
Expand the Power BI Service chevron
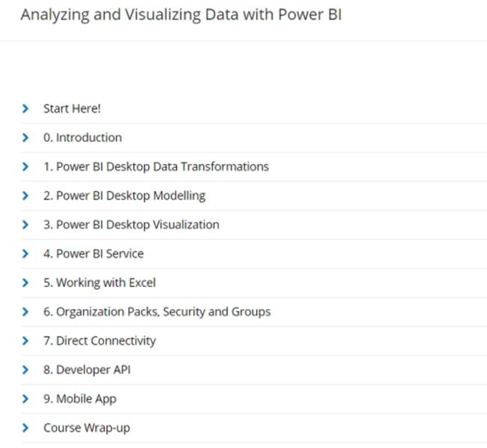[25, 254]
